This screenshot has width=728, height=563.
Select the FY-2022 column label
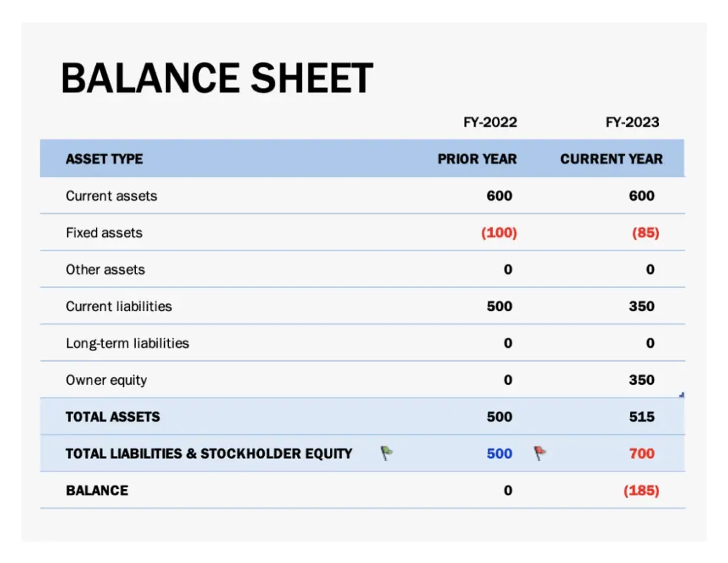click(490, 122)
